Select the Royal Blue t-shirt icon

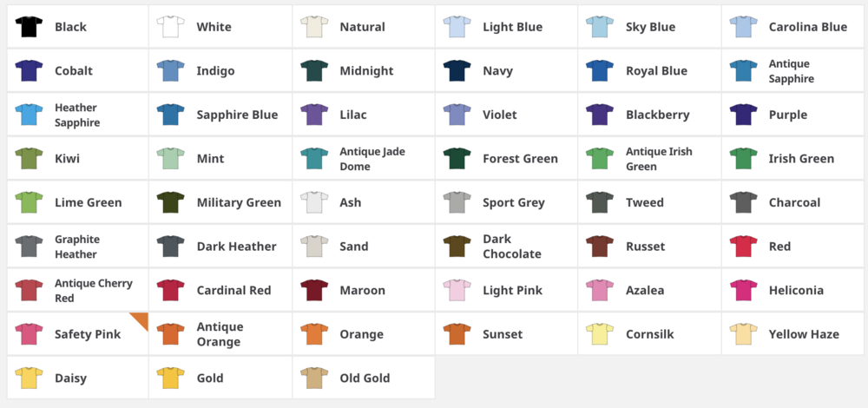coord(600,71)
